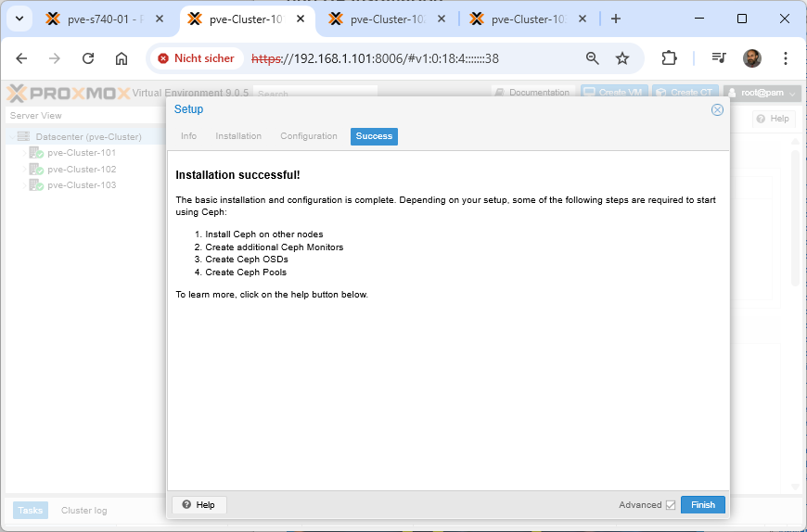This screenshot has width=807, height=532.
Task: Click the user profile avatar
Action: point(751,58)
